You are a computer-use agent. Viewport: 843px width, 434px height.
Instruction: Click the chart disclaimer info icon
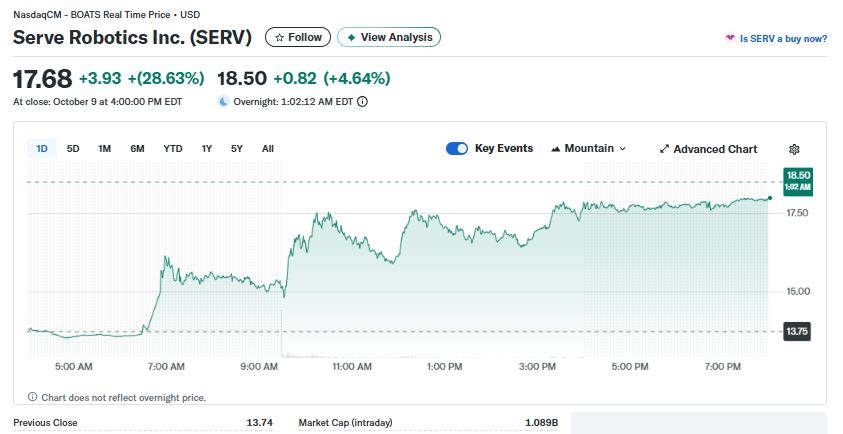point(32,397)
